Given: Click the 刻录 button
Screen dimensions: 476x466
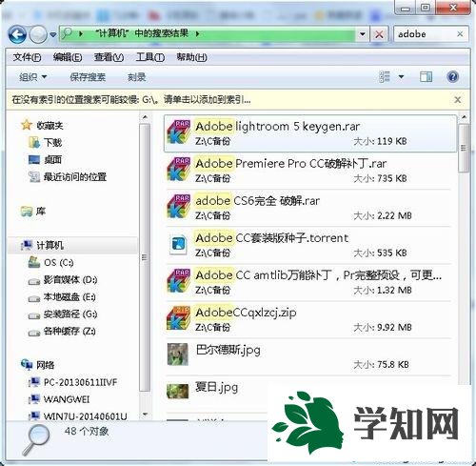Looking at the screenshot, I should tap(136, 77).
